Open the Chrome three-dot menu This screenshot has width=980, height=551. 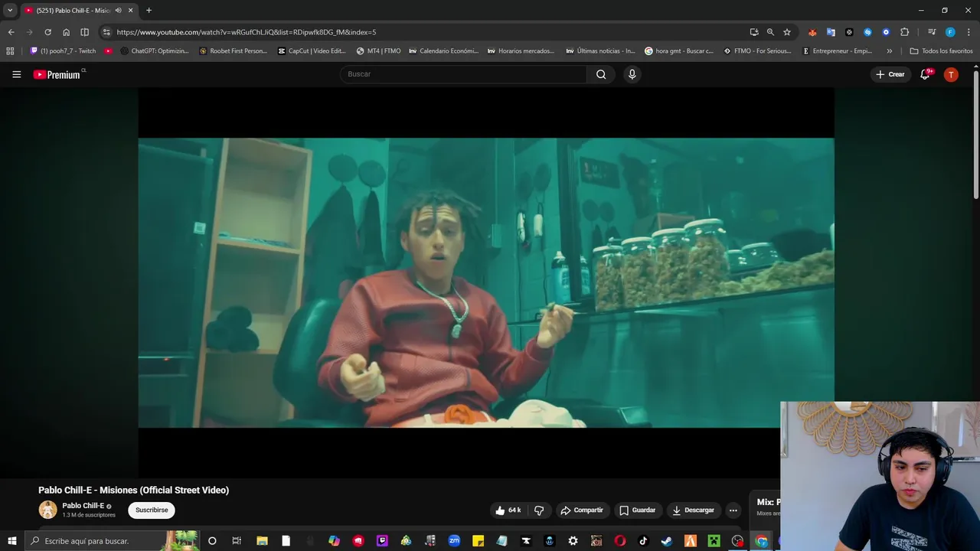pos(969,32)
